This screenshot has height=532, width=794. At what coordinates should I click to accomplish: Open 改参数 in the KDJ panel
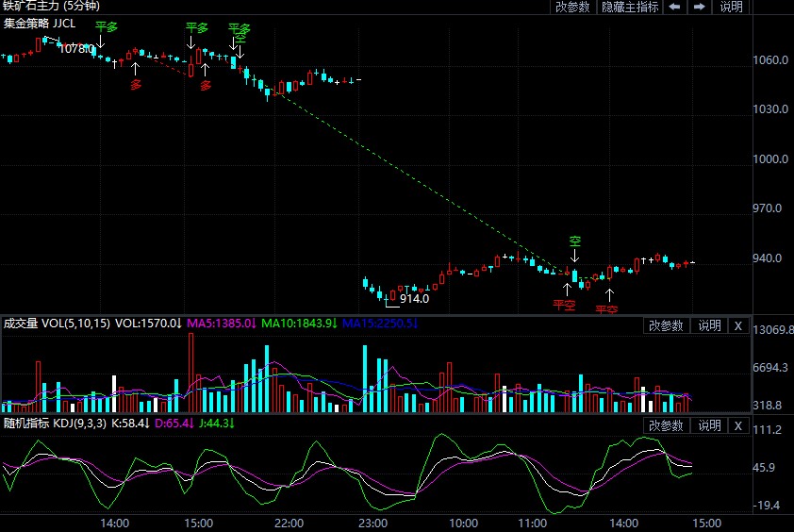point(668,426)
